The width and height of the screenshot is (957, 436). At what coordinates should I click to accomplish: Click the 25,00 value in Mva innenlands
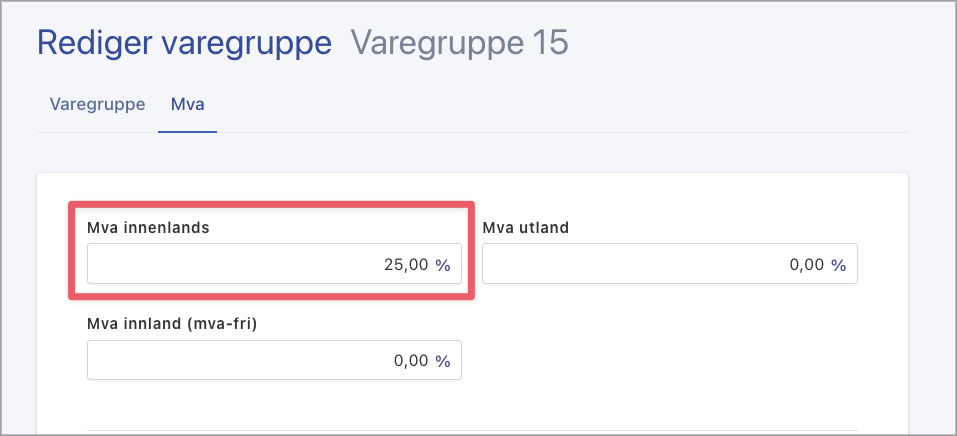coord(406,265)
